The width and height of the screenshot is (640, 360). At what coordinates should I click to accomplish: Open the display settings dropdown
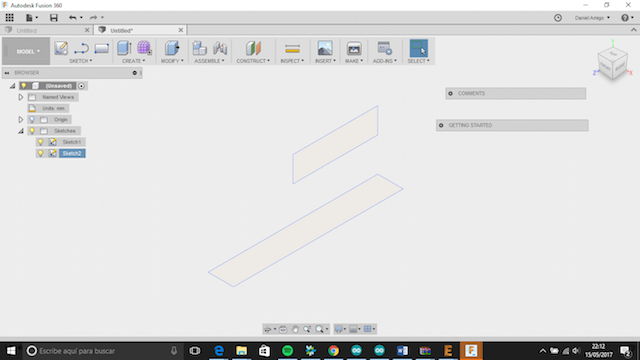point(340,329)
